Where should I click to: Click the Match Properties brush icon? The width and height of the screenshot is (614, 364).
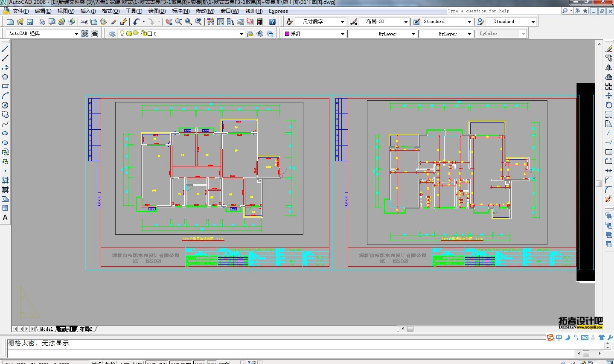(x=113, y=22)
